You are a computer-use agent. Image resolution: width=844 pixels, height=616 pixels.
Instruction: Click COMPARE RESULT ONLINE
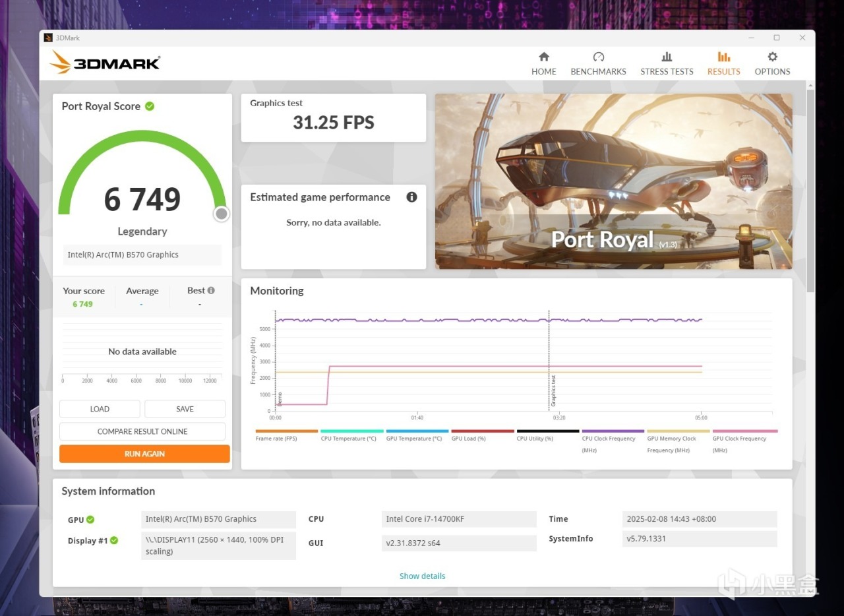[x=142, y=431]
